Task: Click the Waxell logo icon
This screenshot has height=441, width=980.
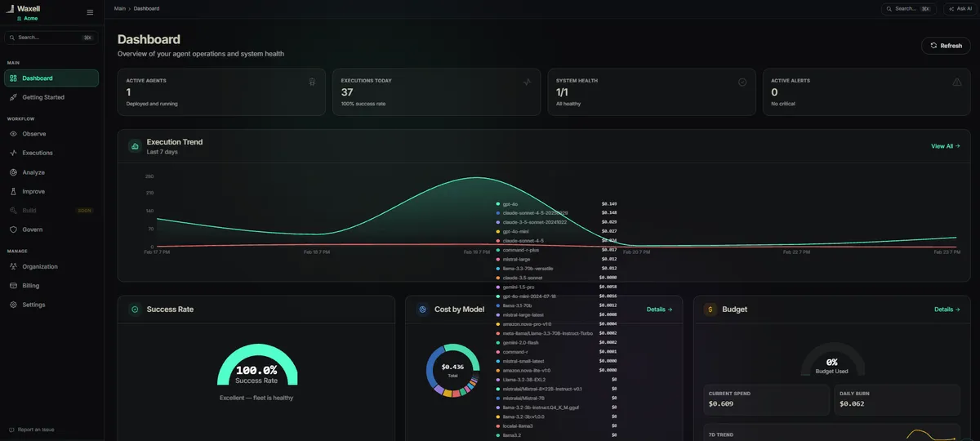Action: point(10,9)
